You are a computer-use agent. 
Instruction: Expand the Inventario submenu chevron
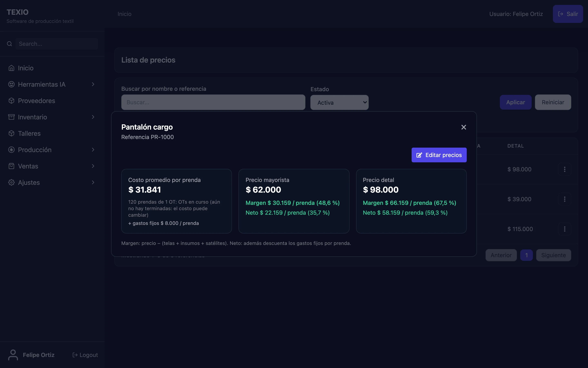(x=93, y=117)
